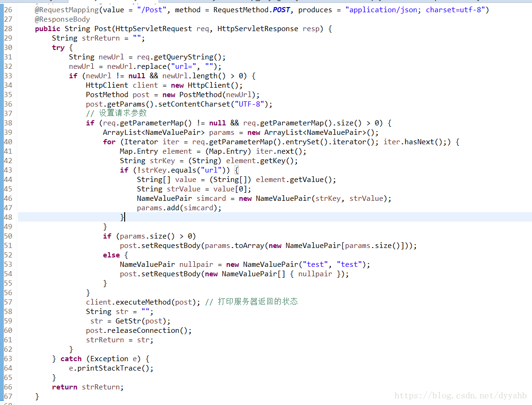Click value[0] expression
The image size is (532, 405).
(230, 189)
